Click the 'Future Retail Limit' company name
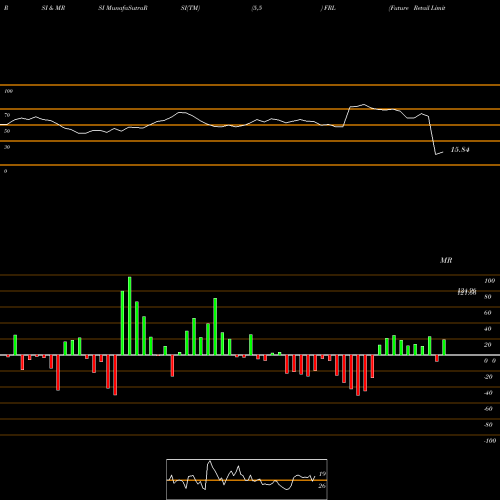 (x=417, y=8)
